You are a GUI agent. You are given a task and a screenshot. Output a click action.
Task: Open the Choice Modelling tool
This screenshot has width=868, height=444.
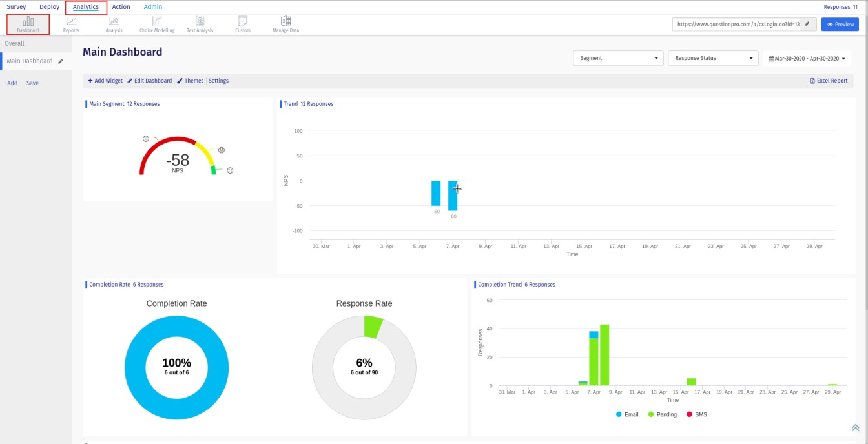coord(157,24)
